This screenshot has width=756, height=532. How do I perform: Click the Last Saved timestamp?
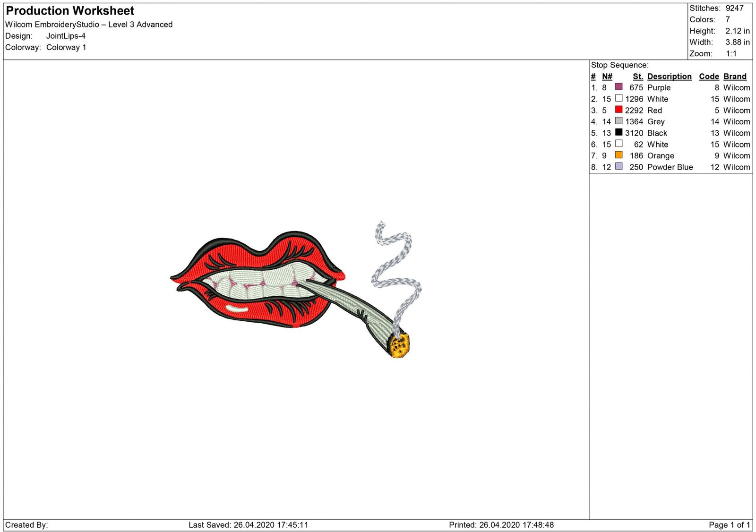tap(248, 524)
